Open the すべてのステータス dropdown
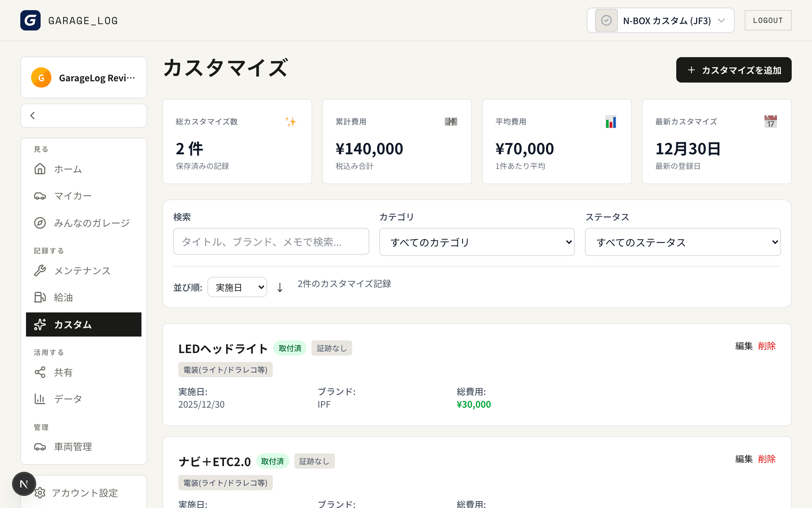This screenshot has width=812, height=508. pyautogui.click(x=683, y=242)
